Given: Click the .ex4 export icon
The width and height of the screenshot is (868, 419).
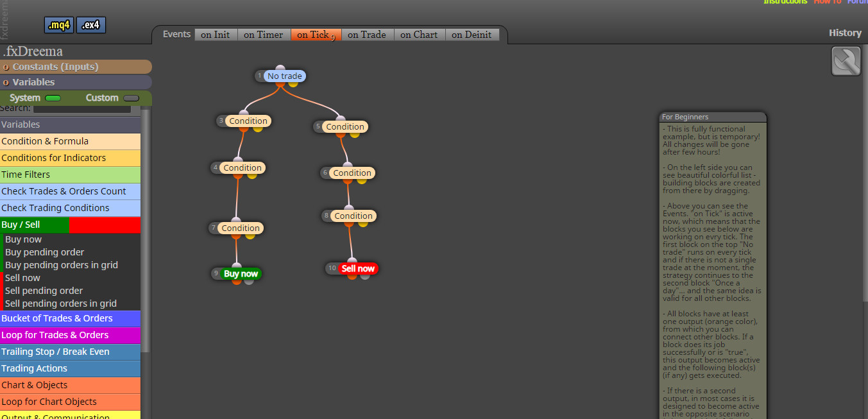Looking at the screenshot, I should [x=91, y=25].
